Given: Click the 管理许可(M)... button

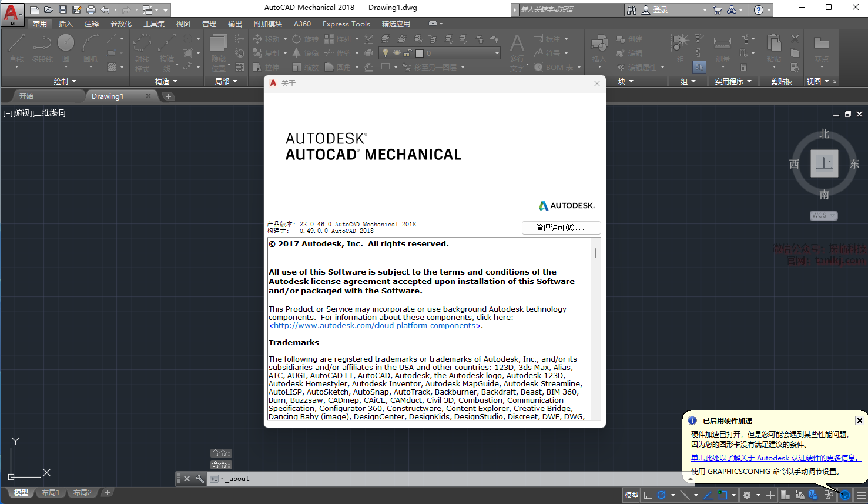Looking at the screenshot, I should pyautogui.click(x=561, y=228).
